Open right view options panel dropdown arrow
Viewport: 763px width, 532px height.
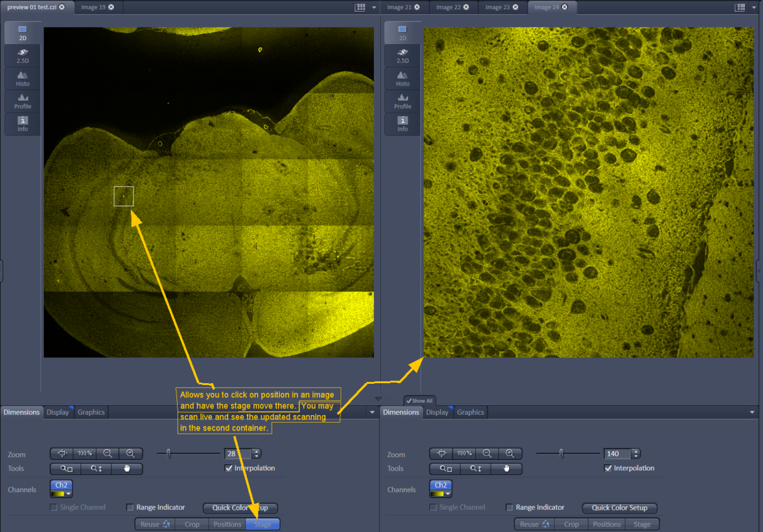[x=752, y=412]
